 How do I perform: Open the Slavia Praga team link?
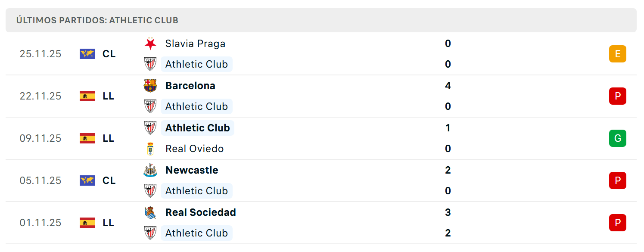point(195,44)
